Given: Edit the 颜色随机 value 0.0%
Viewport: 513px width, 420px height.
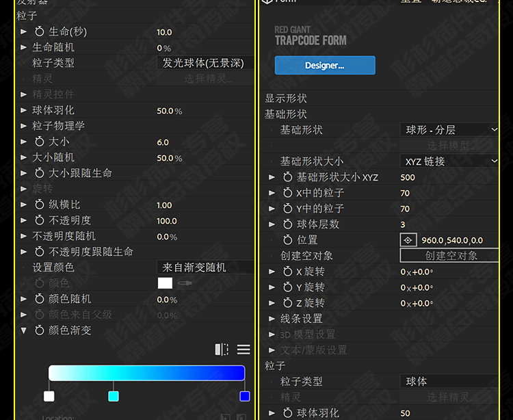Looking at the screenshot, I should [167, 300].
